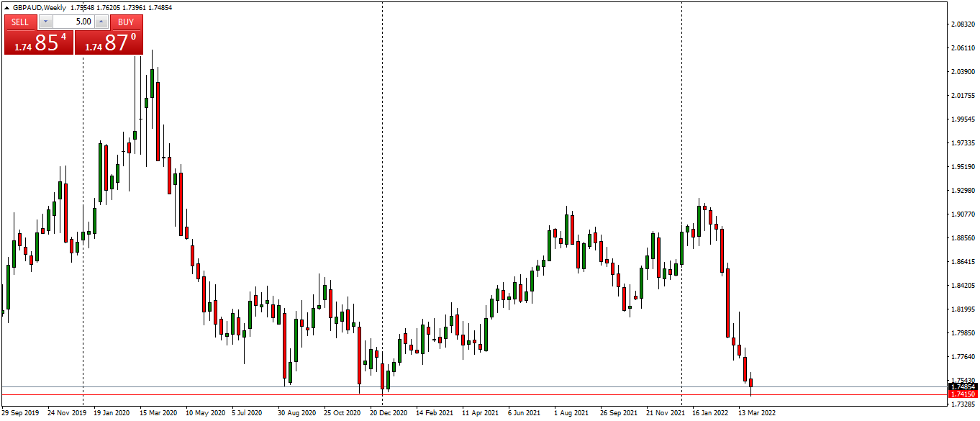Click the SELL button
The image size is (980, 421).
point(19,22)
